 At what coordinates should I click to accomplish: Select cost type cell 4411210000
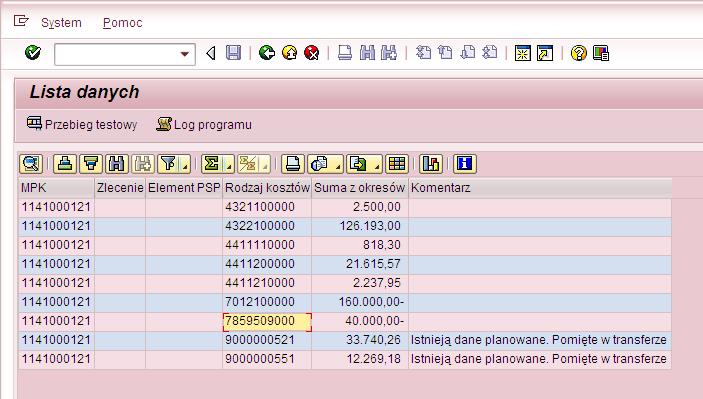pyautogui.click(x=267, y=283)
